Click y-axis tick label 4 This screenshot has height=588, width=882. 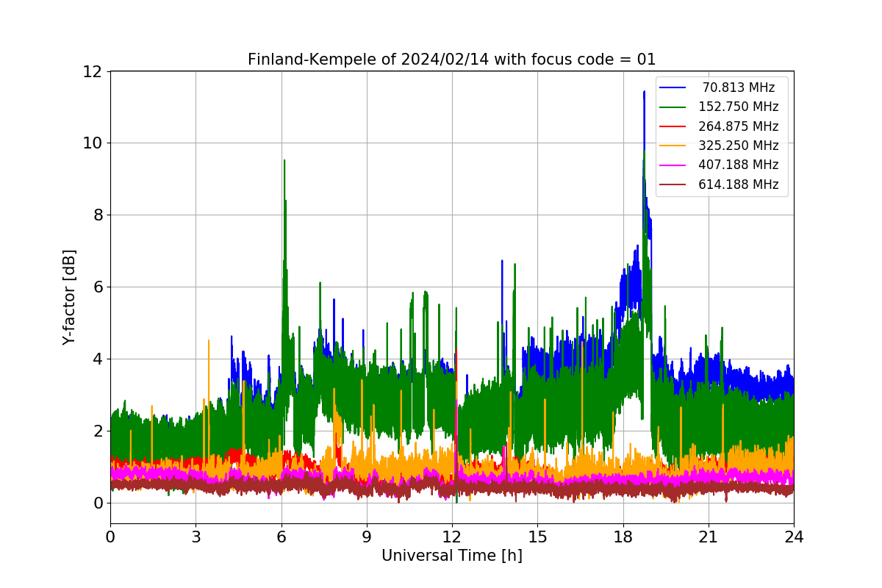click(x=97, y=359)
